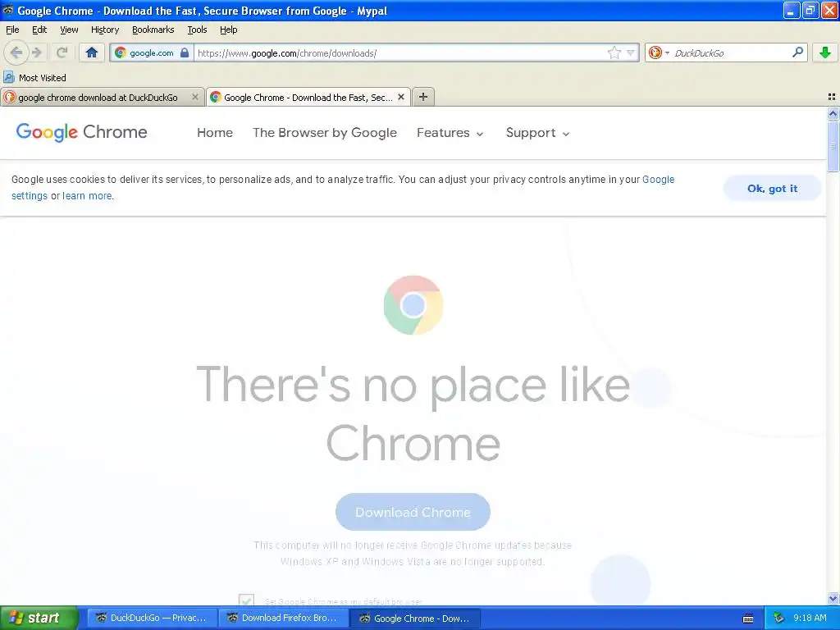Click the 9:18 AM clock
This screenshot has height=630, width=840.
coord(810,619)
